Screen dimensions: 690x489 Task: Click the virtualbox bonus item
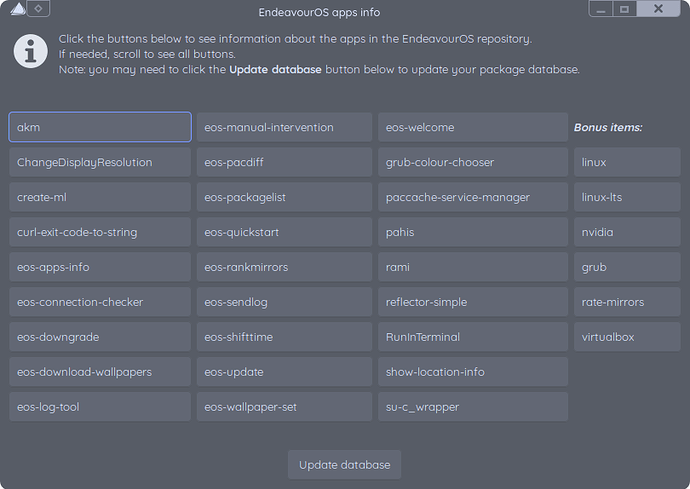pos(627,337)
